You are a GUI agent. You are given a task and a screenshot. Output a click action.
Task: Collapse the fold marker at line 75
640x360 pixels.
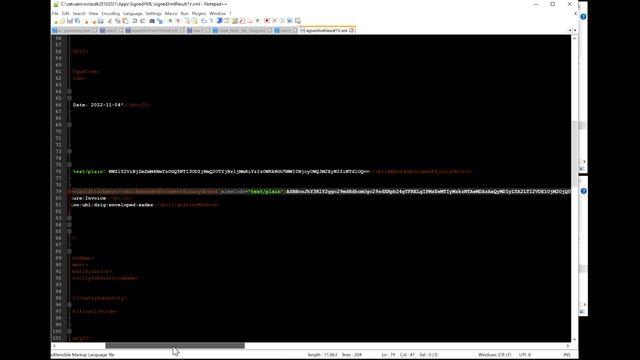coord(69,165)
